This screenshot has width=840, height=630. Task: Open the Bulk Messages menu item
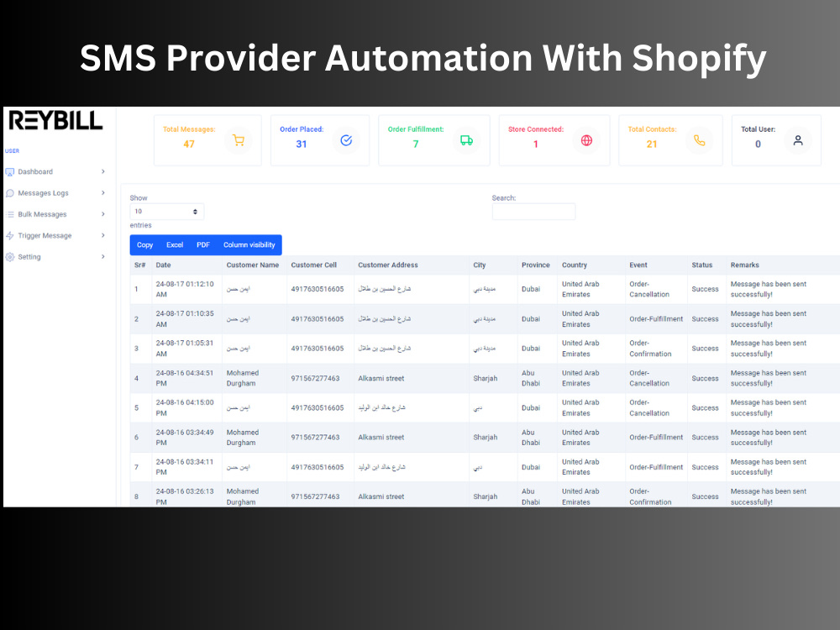click(x=55, y=214)
